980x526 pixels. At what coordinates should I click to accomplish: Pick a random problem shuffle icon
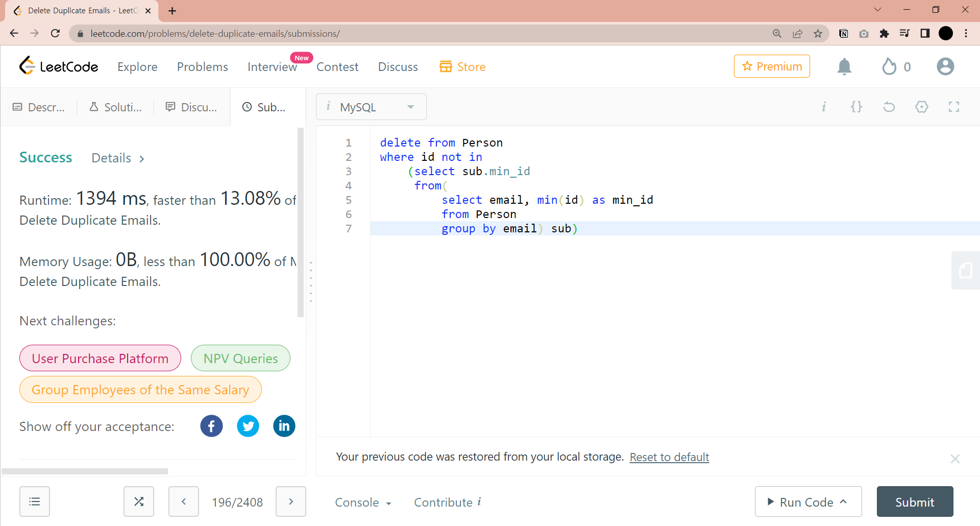pyautogui.click(x=139, y=501)
